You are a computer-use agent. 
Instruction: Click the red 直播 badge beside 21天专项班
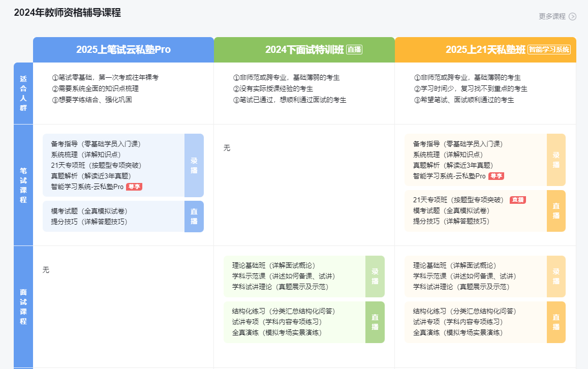tap(517, 200)
